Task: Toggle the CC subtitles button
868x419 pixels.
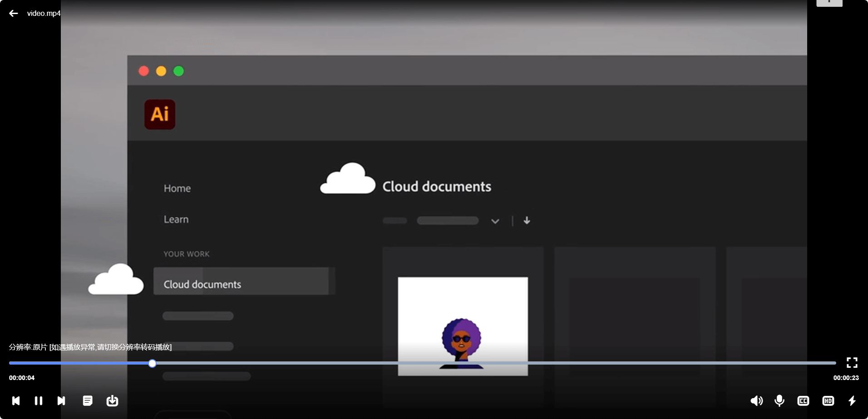Action: 803,401
